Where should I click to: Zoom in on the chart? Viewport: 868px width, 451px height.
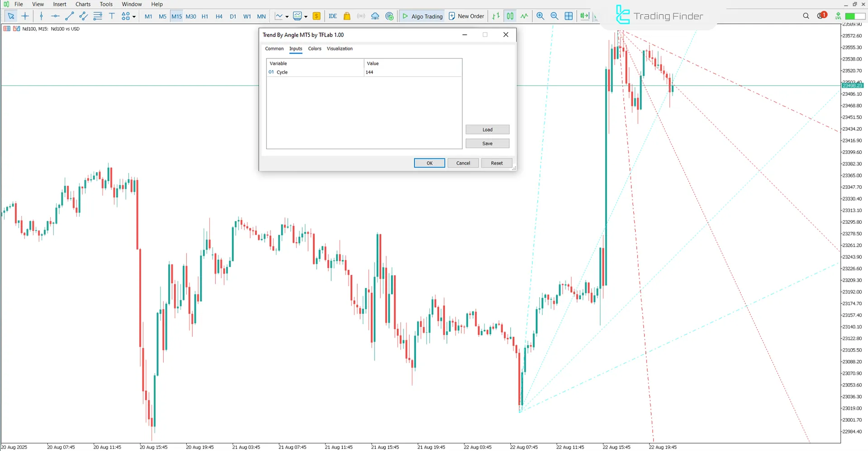click(540, 16)
